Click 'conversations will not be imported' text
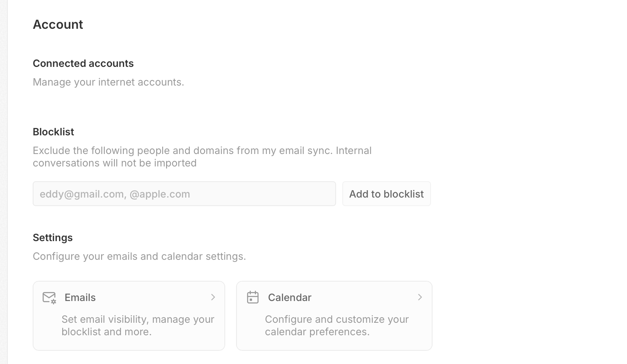This screenshot has width=627, height=364. pos(115,163)
